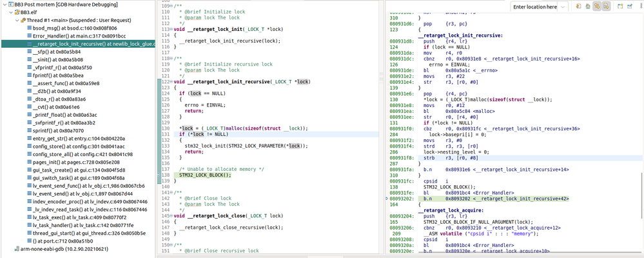Select lv_event_send_func() at lv_obj.c:1,986 frame

click(88, 186)
